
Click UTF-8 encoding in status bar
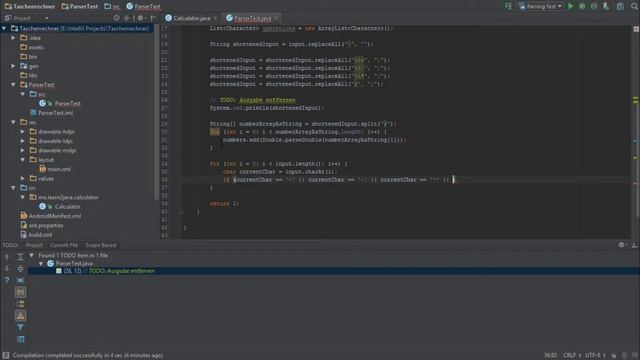point(596,356)
